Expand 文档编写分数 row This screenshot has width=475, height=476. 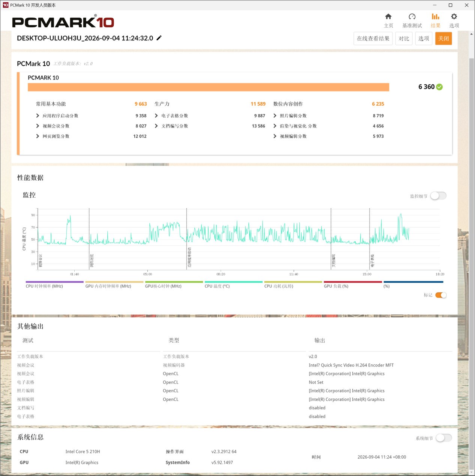[x=156, y=126]
